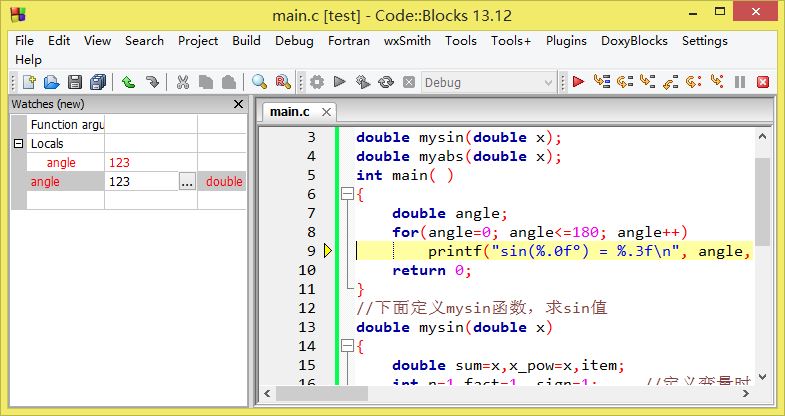This screenshot has width=785, height=416.
Task: Open the Search menu
Action: [145, 41]
